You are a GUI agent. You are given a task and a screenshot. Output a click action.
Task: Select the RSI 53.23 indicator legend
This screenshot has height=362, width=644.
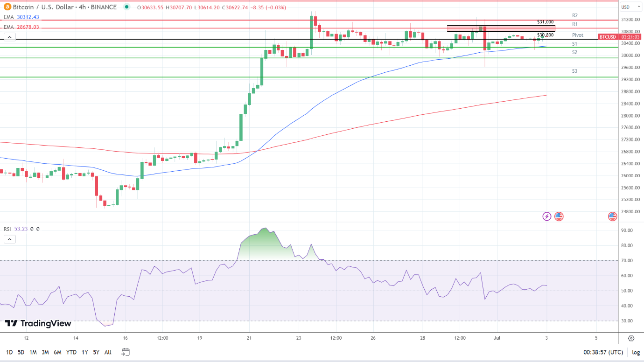[16, 229]
